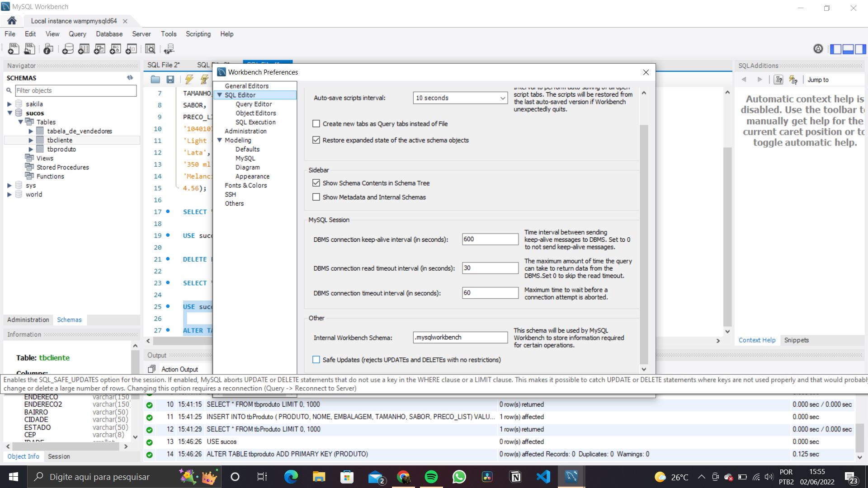The image size is (868, 488).
Task: Open Google Chrome from the taskbar
Action: [x=403, y=477]
